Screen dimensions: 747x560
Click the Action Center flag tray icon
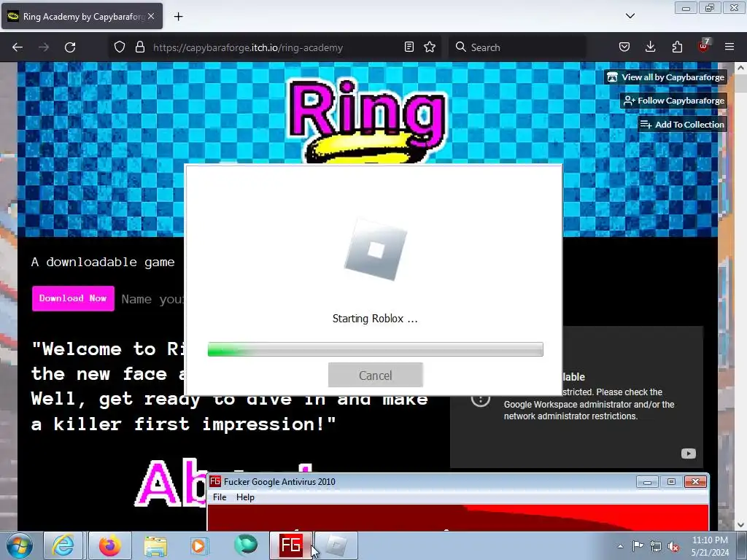tap(638, 546)
